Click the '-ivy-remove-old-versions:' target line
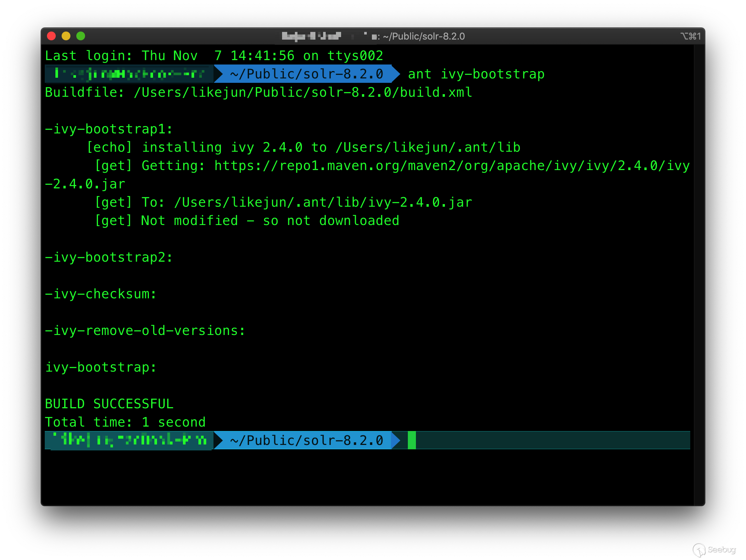Screen dimensions: 746x560 point(145,331)
